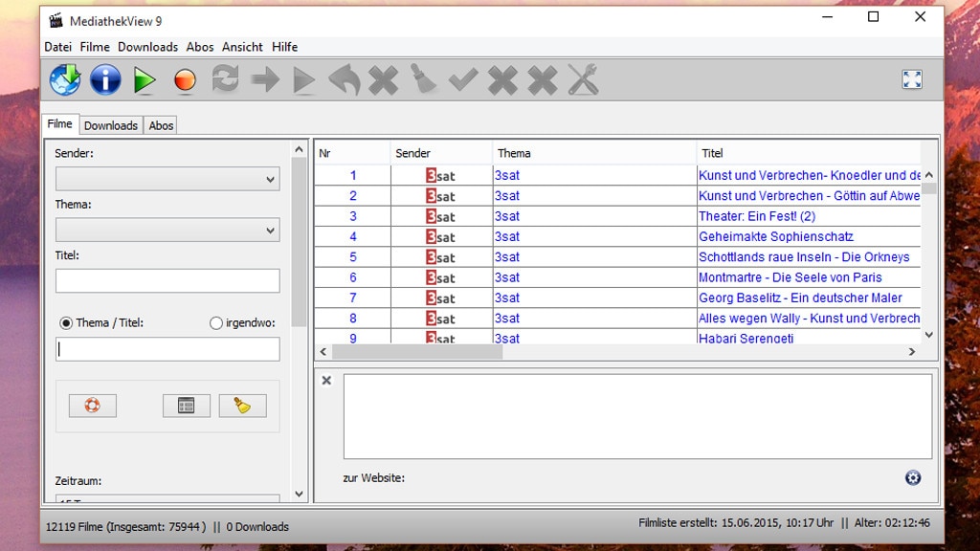Select 'Kunst und Verbrechen- Knoedler' film row
Viewport: 980px width, 551px height.
[x=617, y=176]
